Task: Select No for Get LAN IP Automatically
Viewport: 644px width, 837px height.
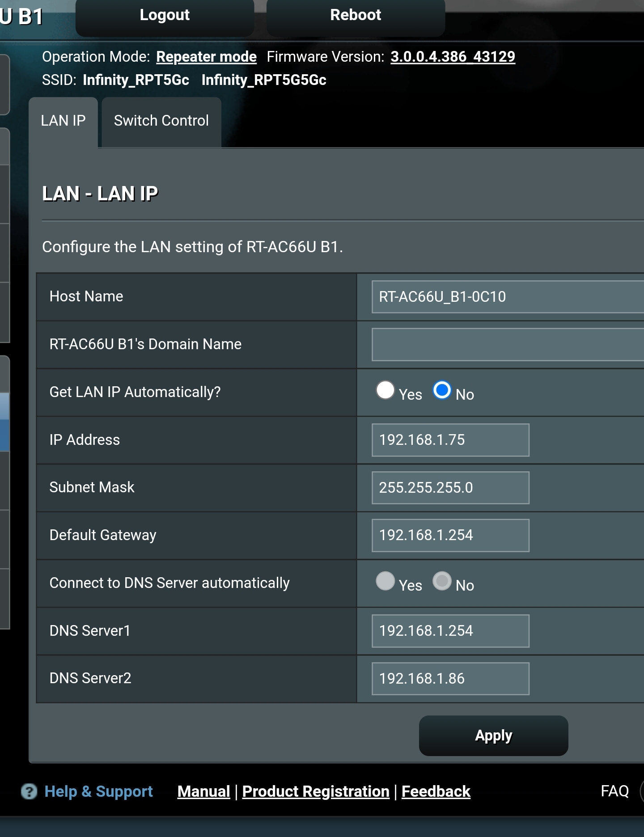Action: 442,390
